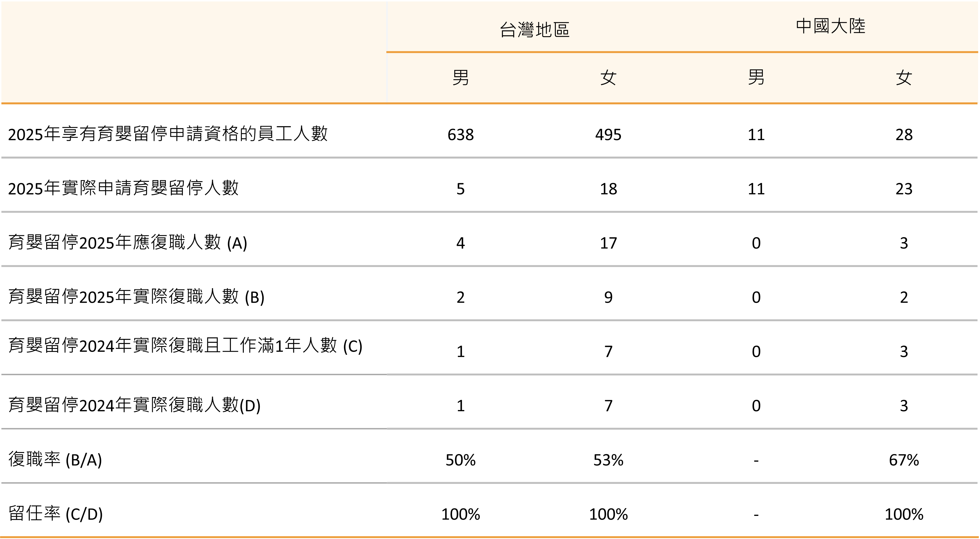Select the 2025年實際申請育嬰留停人數 row label
The width and height of the screenshot is (980, 539).
tap(123, 188)
